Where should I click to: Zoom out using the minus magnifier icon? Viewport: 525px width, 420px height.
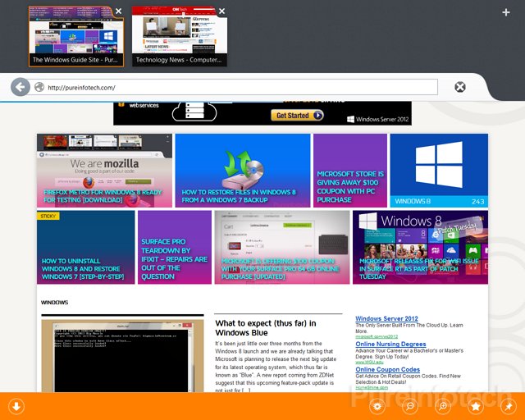point(410,406)
